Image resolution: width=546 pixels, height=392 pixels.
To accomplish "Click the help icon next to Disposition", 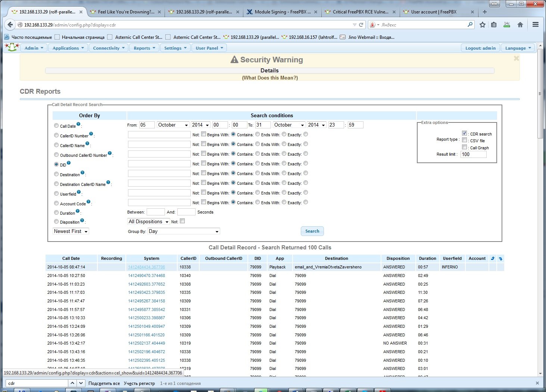I will pyautogui.click(x=82, y=220).
